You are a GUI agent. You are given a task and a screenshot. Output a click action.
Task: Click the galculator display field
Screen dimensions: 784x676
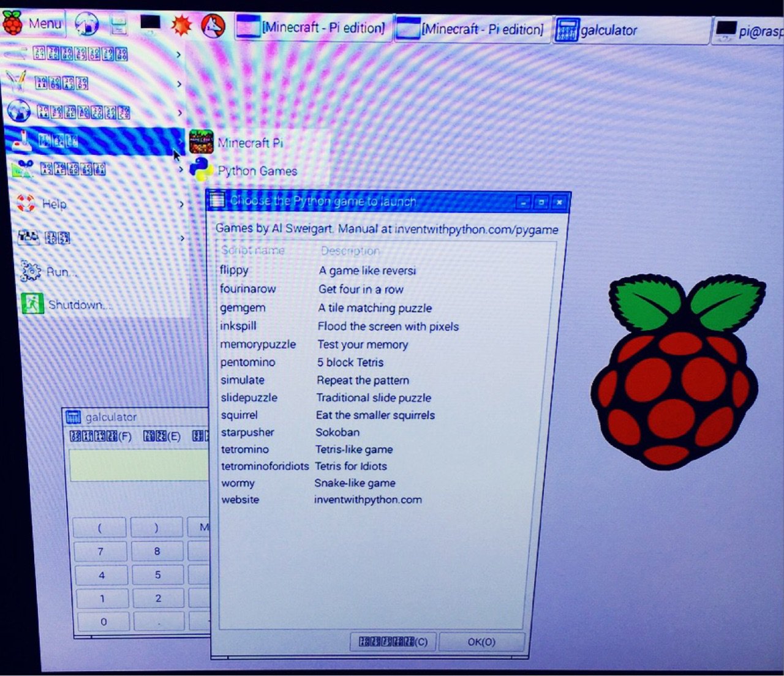139,465
